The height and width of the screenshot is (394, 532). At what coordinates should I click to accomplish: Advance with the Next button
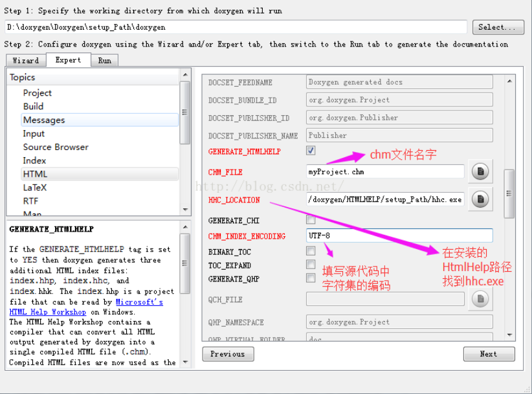point(489,354)
